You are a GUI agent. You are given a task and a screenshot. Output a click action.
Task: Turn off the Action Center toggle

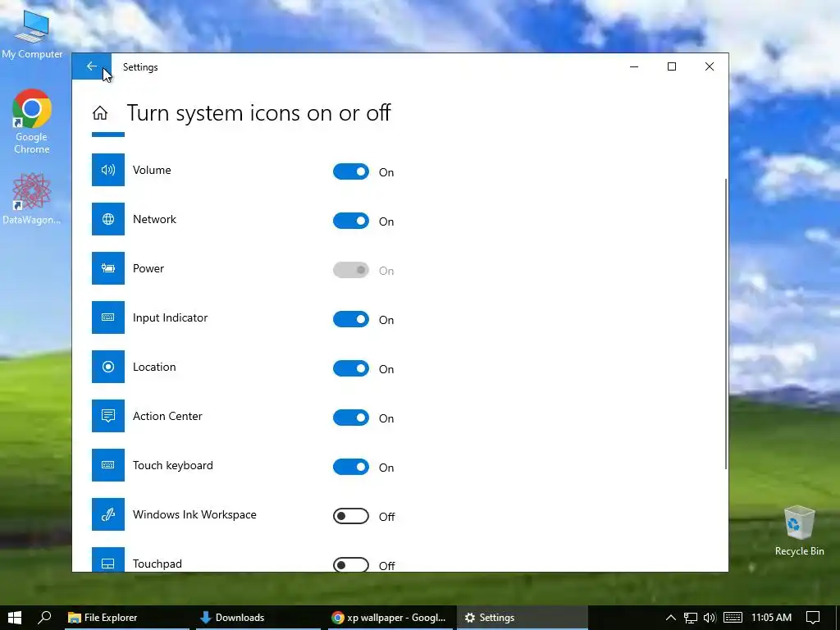click(351, 418)
